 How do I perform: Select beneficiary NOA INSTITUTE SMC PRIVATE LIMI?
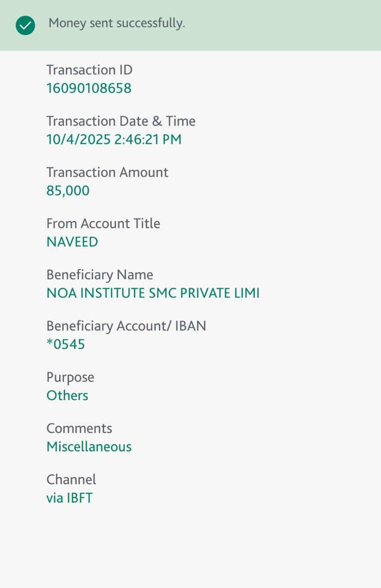(153, 293)
